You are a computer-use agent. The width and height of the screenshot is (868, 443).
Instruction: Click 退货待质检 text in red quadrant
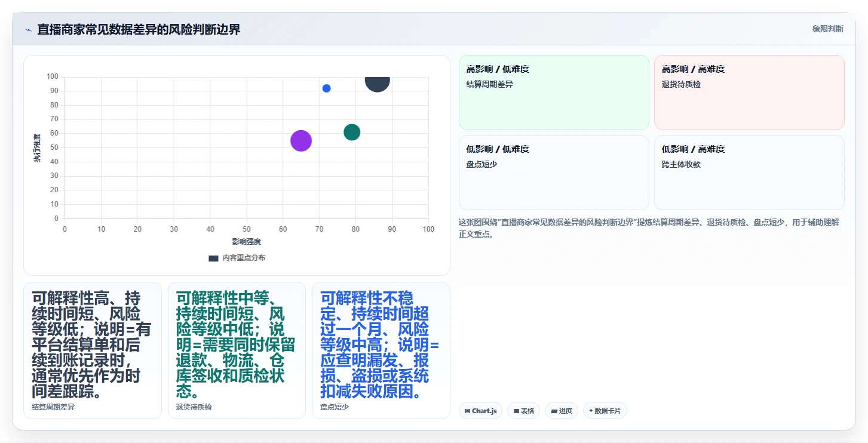(681, 85)
